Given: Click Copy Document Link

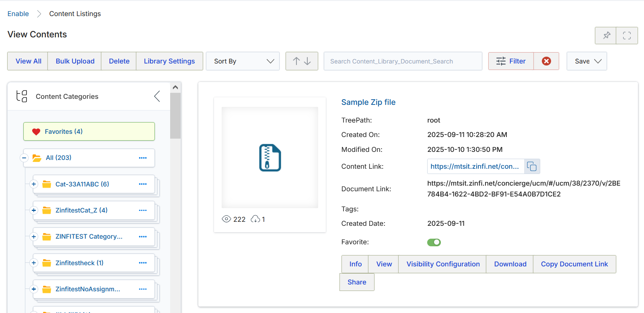Looking at the screenshot, I should [x=574, y=264].
